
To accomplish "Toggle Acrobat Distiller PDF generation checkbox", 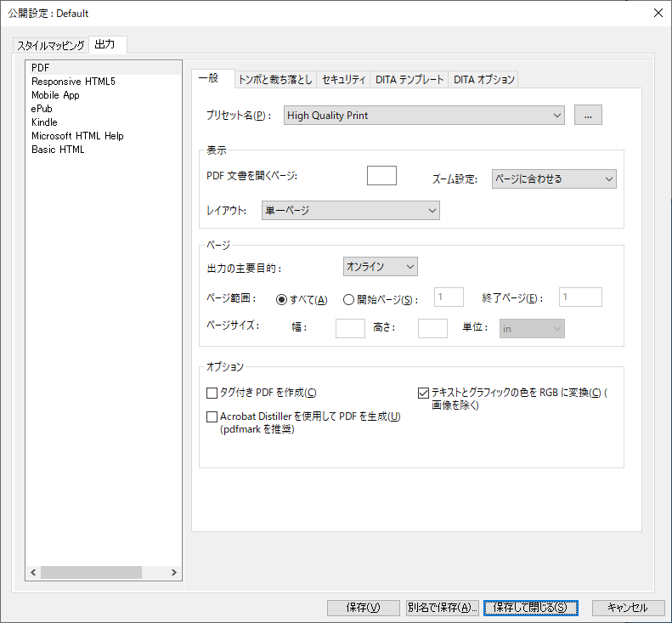I will click(212, 416).
